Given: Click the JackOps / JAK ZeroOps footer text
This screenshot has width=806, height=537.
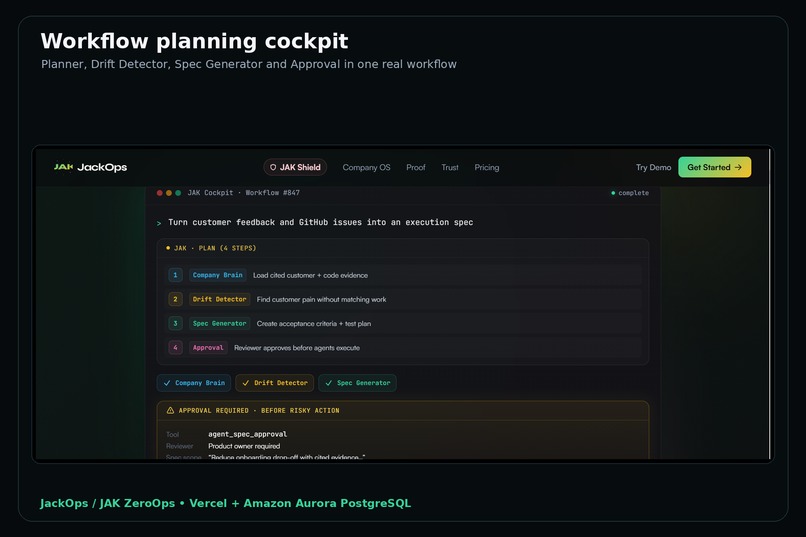Looking at the screenshot, I should pyautogui.click(x=226, y=503).
